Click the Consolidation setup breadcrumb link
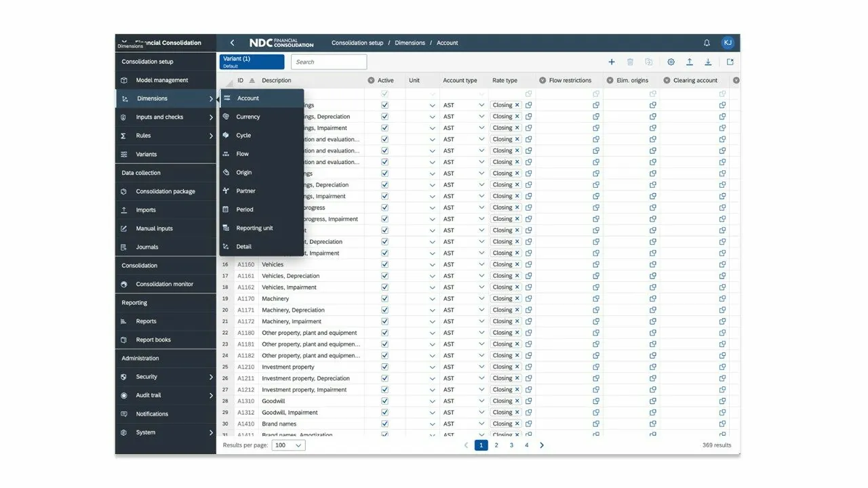Viewport: 868px width, 488px height. click(x=357, y=43)
